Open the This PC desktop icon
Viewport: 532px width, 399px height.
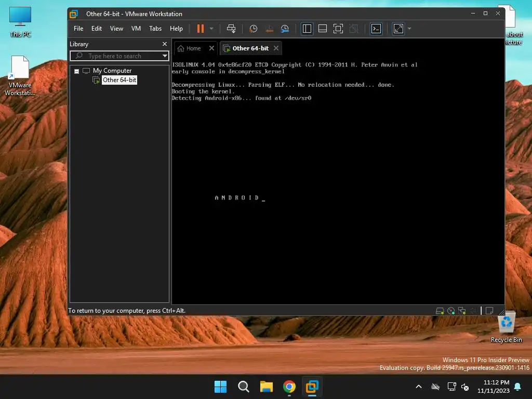tap(20, 22)
